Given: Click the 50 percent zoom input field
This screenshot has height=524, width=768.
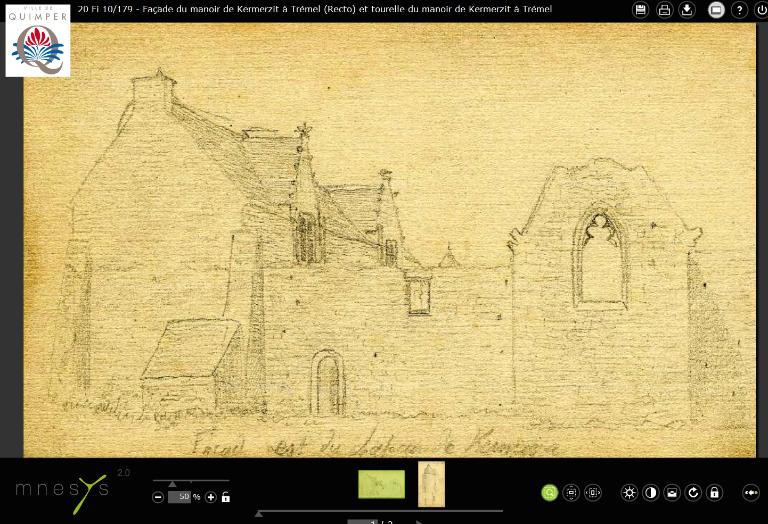Looking at the screenshot, I should point(181,497).
